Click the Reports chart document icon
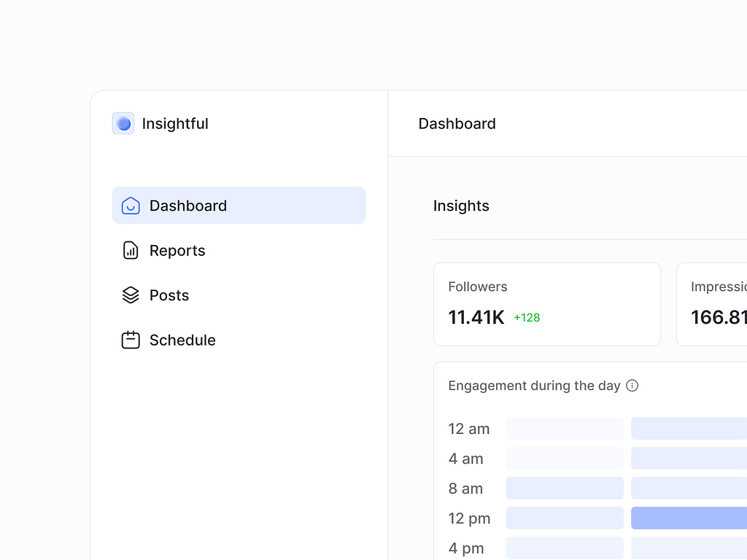Image resolution: width=747 pixels, height=560 pixels. pos(131,251)
